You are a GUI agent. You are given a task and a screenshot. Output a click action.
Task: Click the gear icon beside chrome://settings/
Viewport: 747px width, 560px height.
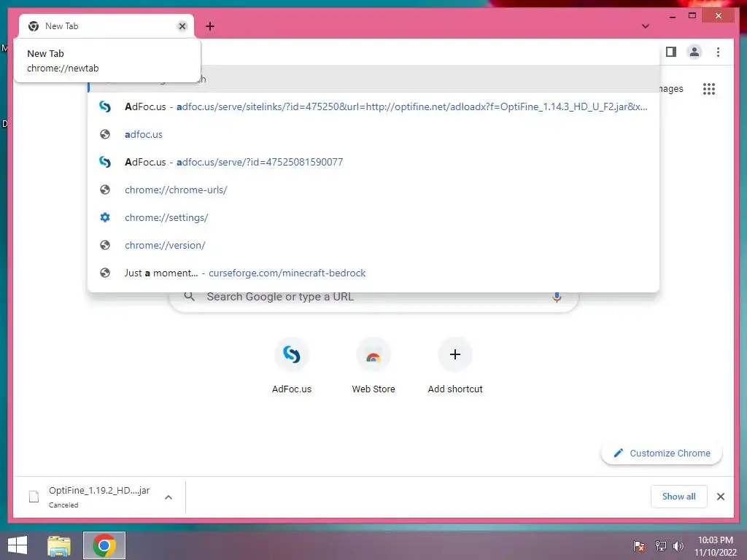click(x=105, y=217)
